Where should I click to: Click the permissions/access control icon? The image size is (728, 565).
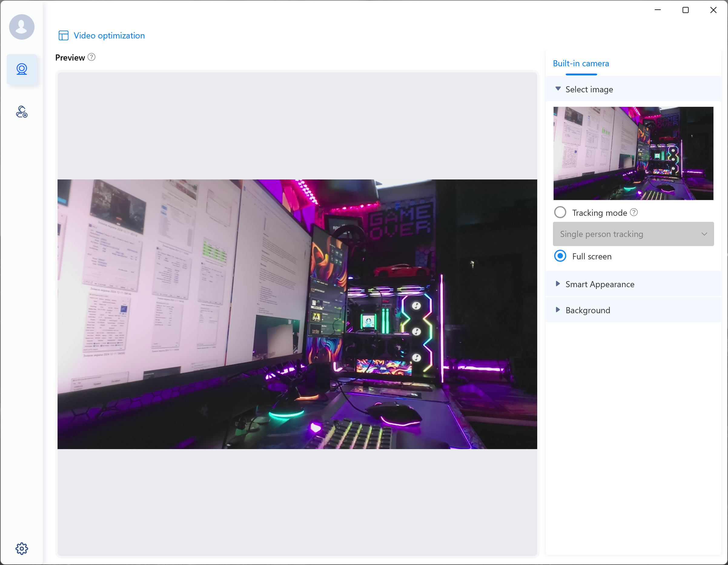click(x=22, y=112)
